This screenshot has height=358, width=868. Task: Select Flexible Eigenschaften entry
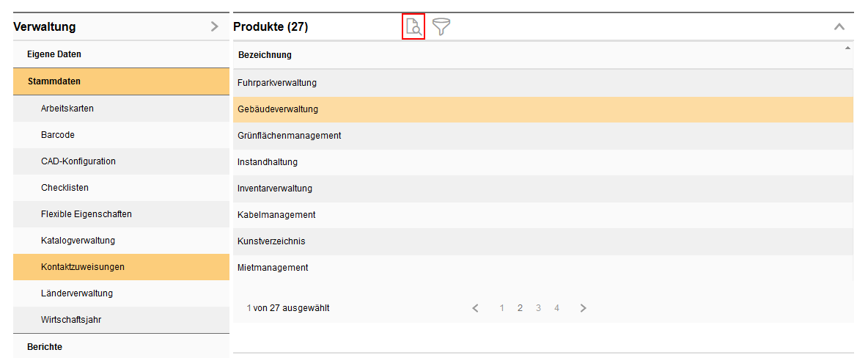coord(87,214)
